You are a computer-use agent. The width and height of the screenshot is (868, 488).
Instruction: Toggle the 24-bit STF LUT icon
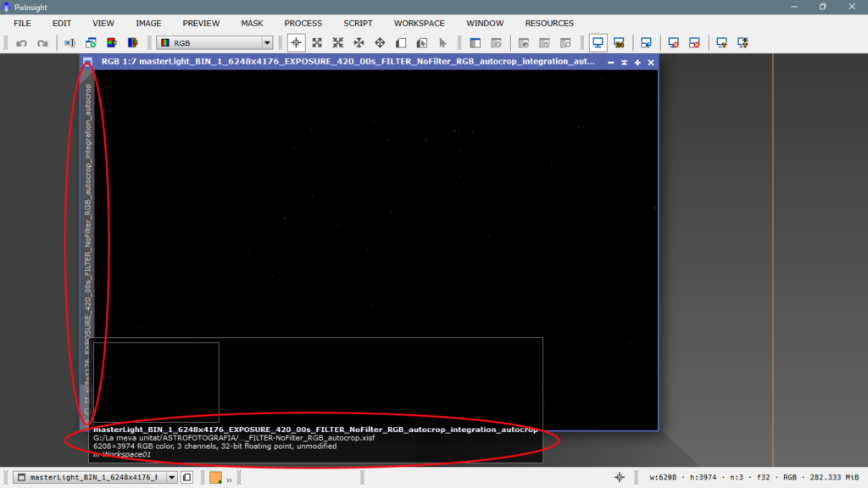click(619, 42)
